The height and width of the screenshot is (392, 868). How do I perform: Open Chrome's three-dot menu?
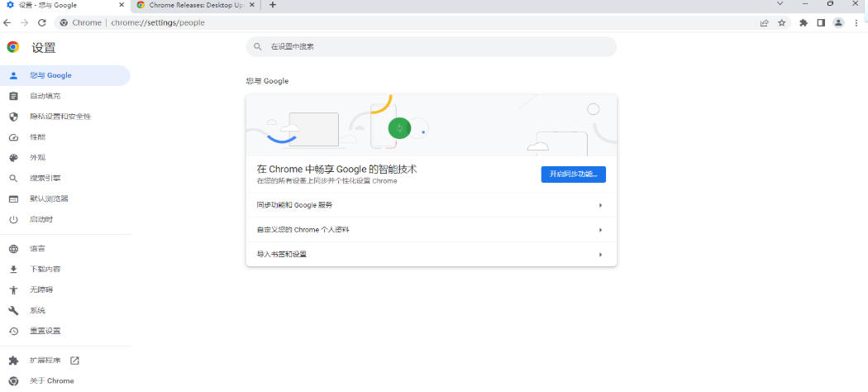(x=856, y=22)
